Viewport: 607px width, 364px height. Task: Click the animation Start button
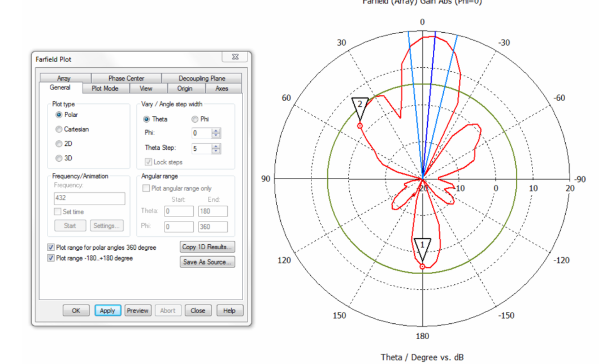pos(70,226)
